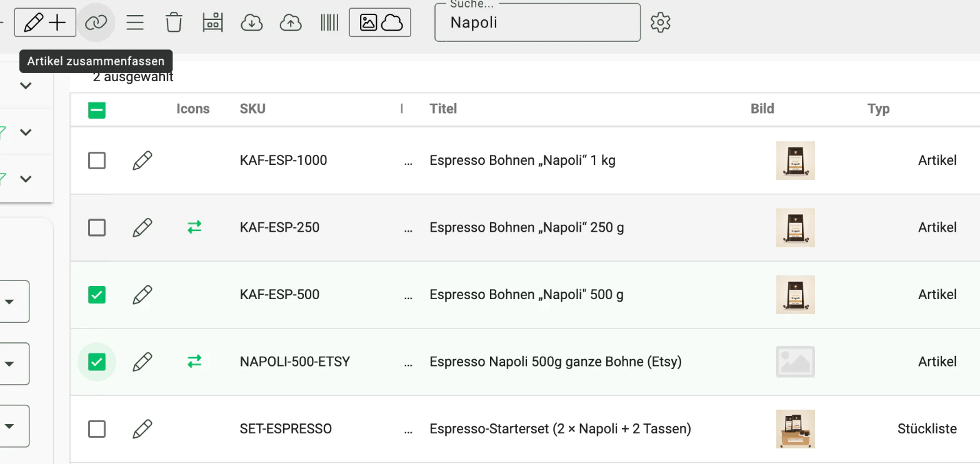Uncheck the NAPOLI-500-ETSY row checkbox
The width and height of the screenshot is (980, 464).
[x=97, y=362]
